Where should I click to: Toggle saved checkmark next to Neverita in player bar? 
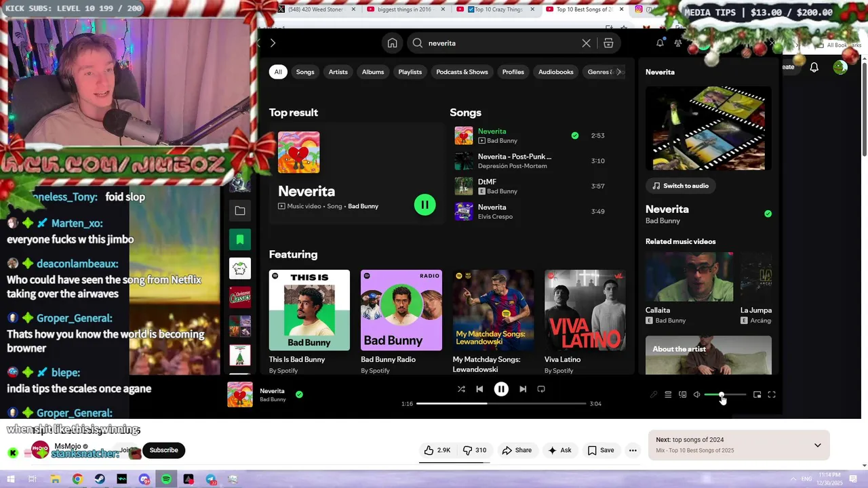[x=299, y=394]
